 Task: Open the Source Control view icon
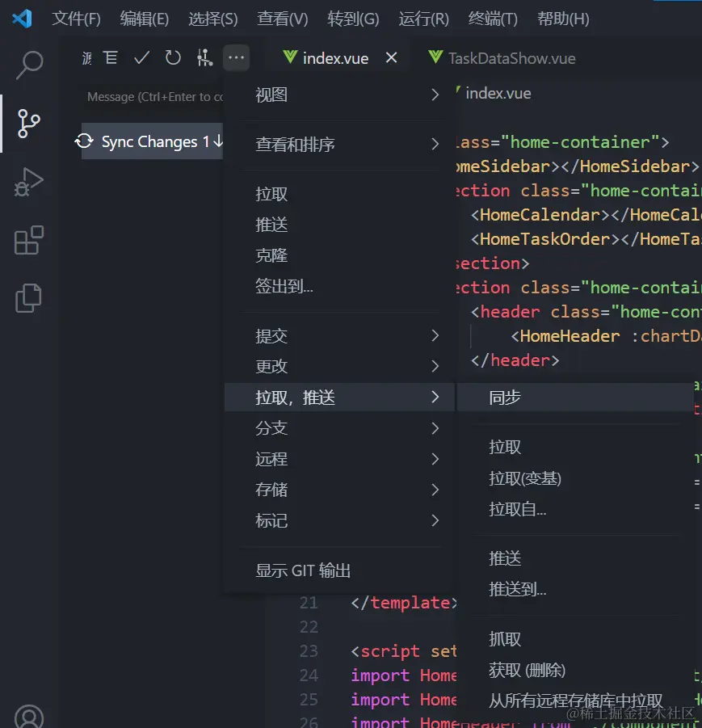28,124
